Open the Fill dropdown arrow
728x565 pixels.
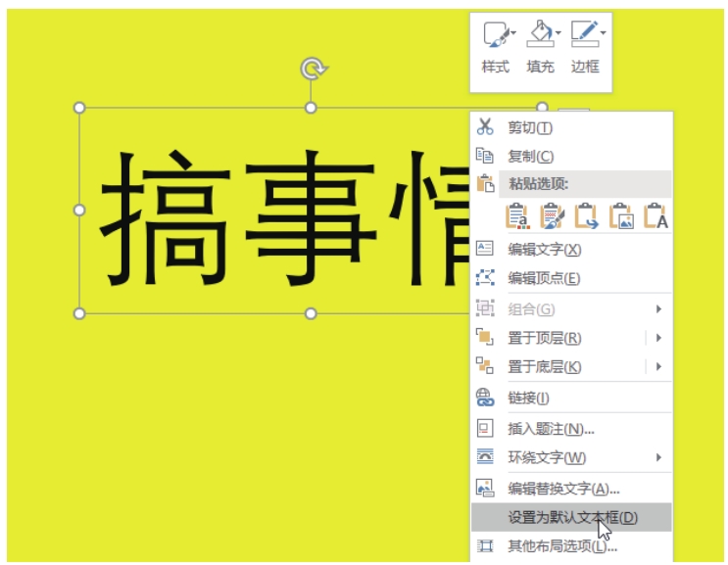[x=558, y=33]
